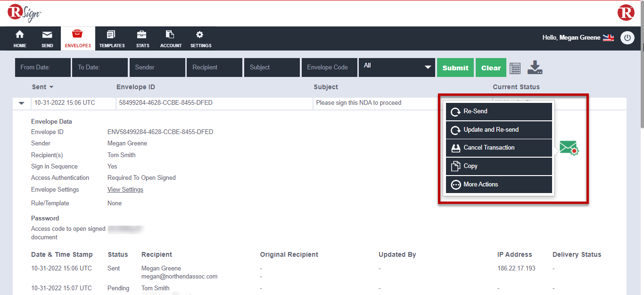Click the grid export icon
The width and height of the screenshot is (644, 295).
point(515,68)
